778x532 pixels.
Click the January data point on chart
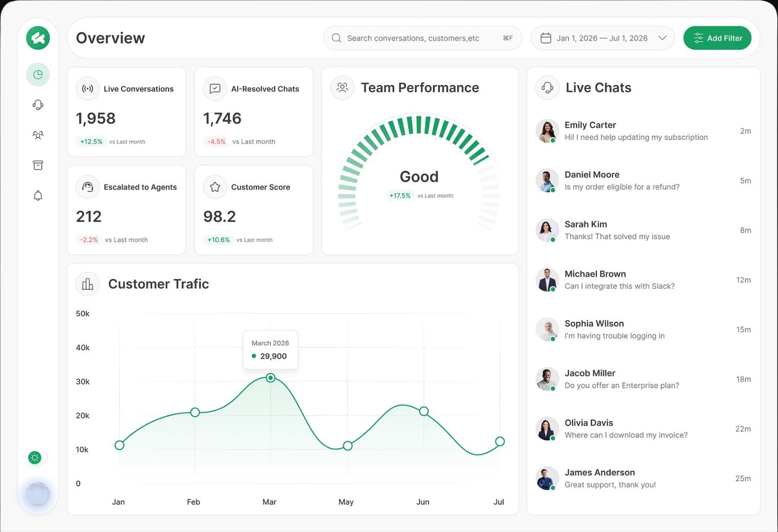[x=120, y=445]
